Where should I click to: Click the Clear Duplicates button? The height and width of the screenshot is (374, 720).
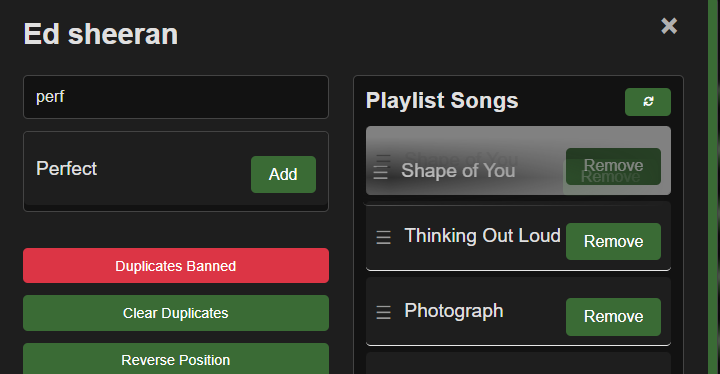tap(176, 313)
